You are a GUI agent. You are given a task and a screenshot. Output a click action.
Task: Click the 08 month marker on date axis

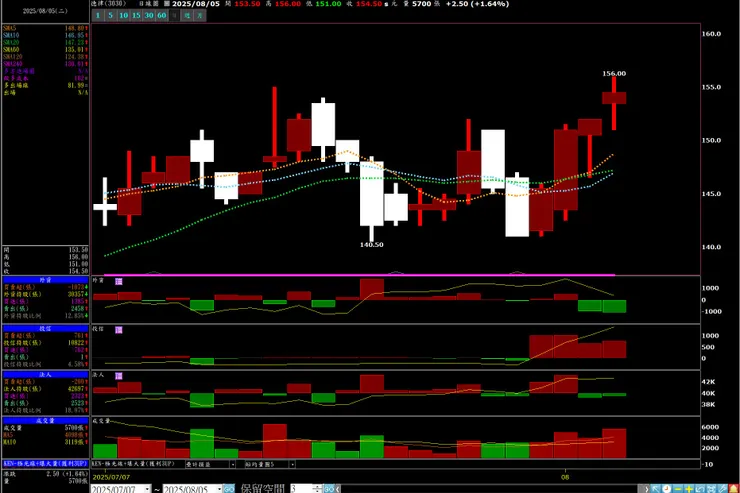[565, 477]
